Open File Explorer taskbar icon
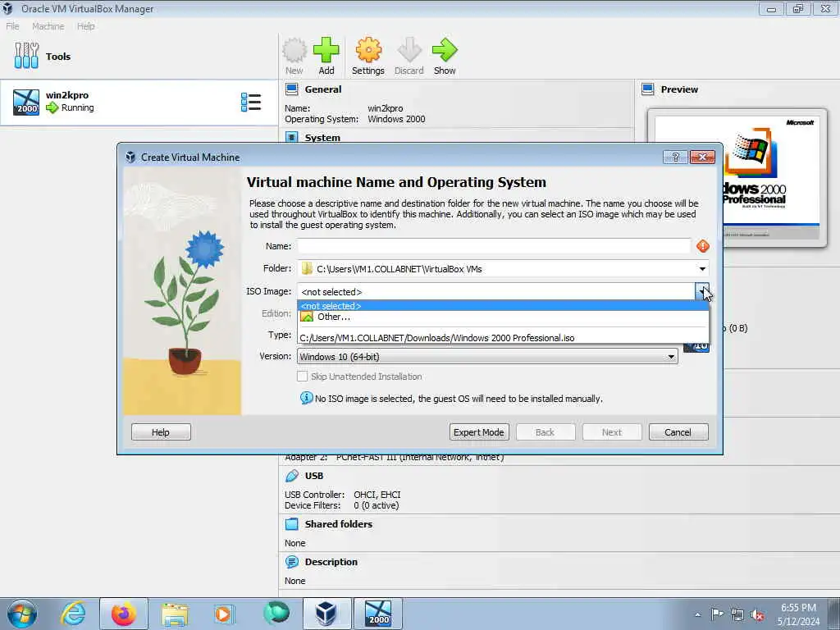840x630 pixels. [x=175, y=614]
